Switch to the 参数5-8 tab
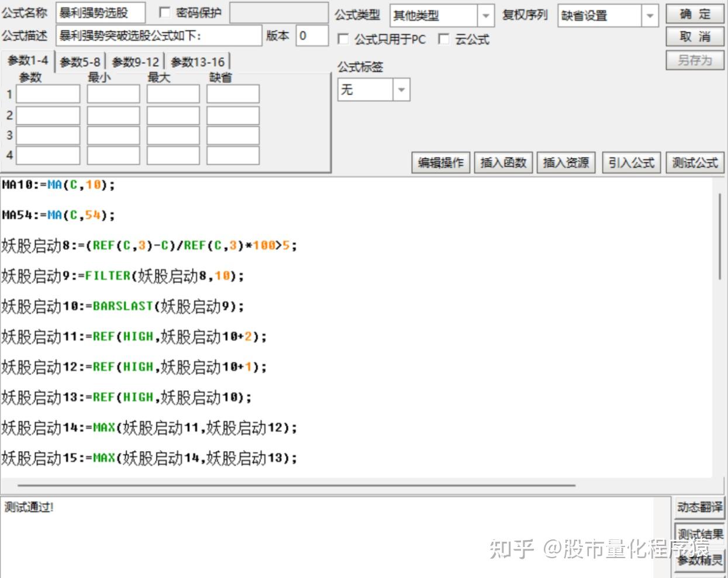Image resolution: width=728 pixels, height=578 pixels. (80, 62)
